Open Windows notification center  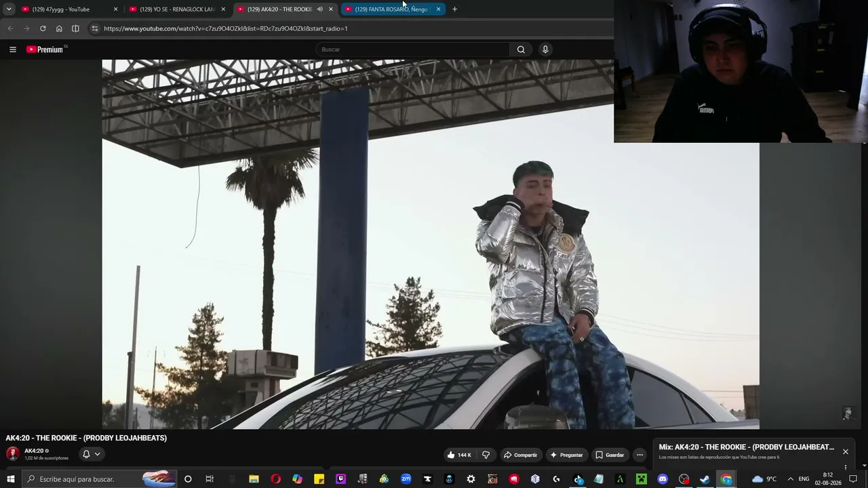point(853,479)
